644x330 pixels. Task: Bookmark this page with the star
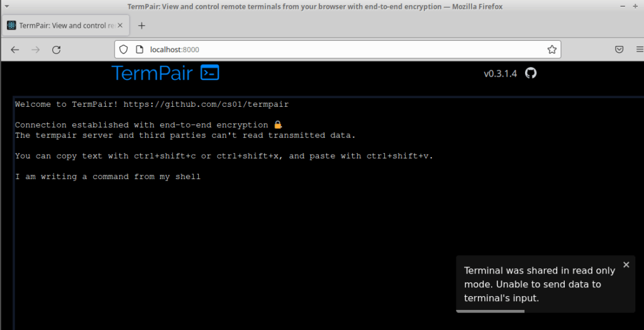(x=552, y=49)
